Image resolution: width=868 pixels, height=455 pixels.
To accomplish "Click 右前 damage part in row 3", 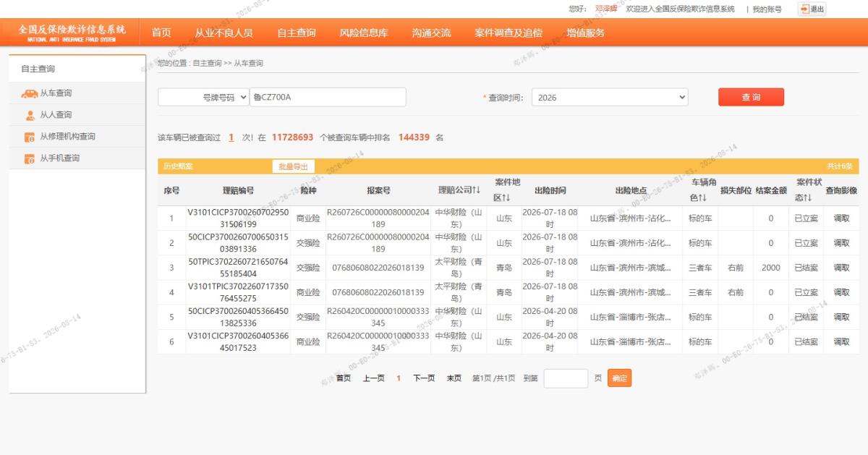I will coord(736,268).
